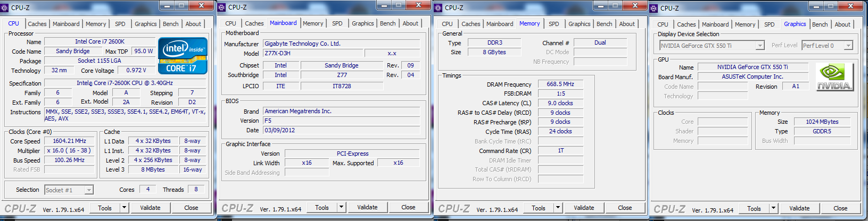The width and height of the screenshot is (868, 221).
Task: Click Tools button in the CPU window
Action: (105, 208)
